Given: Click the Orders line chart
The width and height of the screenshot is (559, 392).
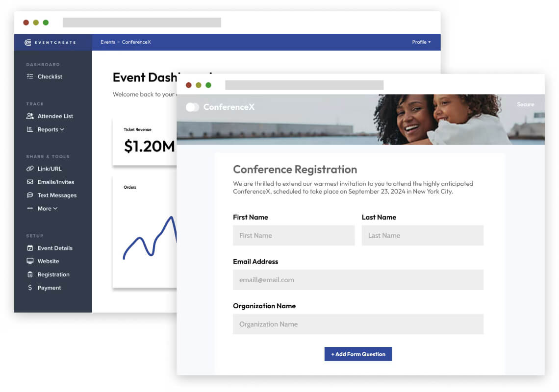Looking at the screenshot, I should [x=150, y=237].
